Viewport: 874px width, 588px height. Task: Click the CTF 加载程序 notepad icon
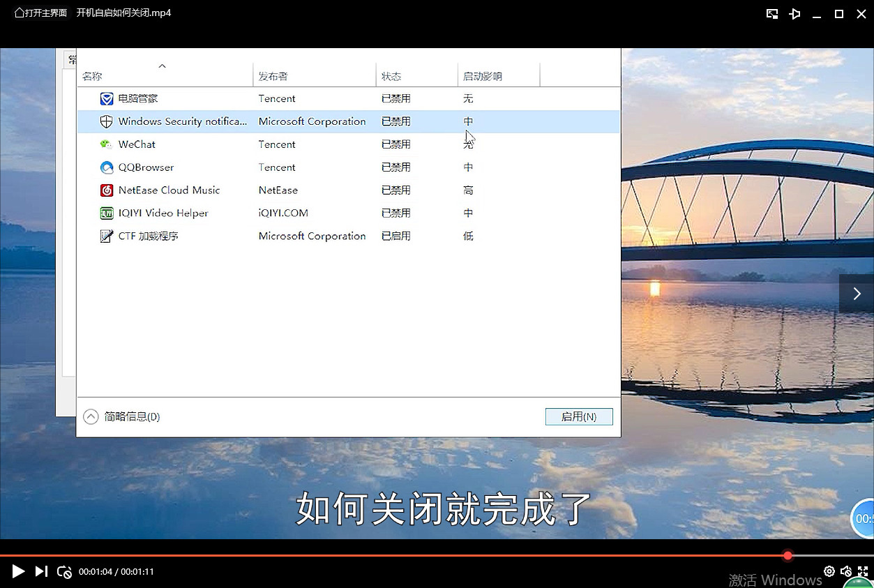click(x=106, y=236)
